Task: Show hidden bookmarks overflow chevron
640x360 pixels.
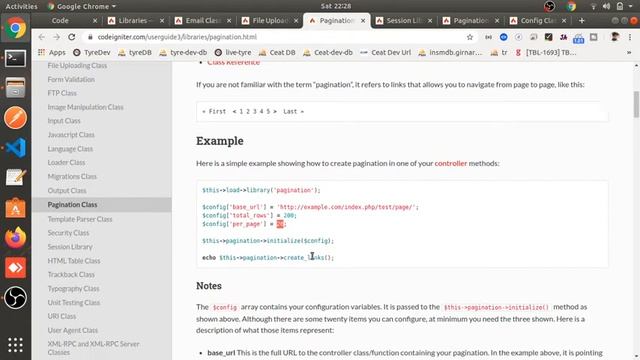Action: coord(629,53)
